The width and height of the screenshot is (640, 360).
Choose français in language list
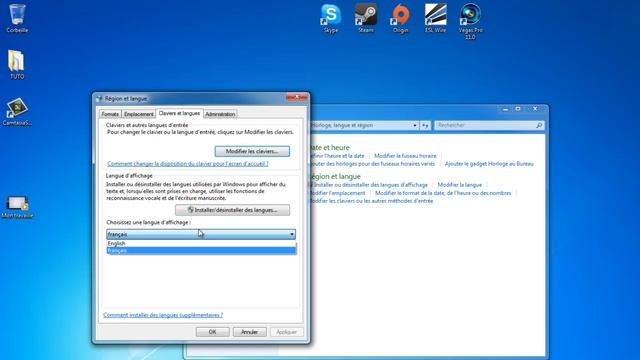pyautogui.click(x=201, y=251)
